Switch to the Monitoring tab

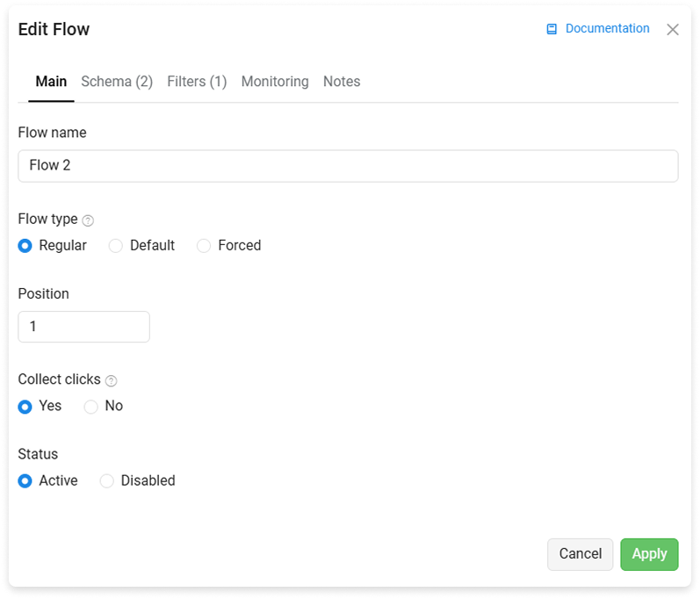click(275, 82)
